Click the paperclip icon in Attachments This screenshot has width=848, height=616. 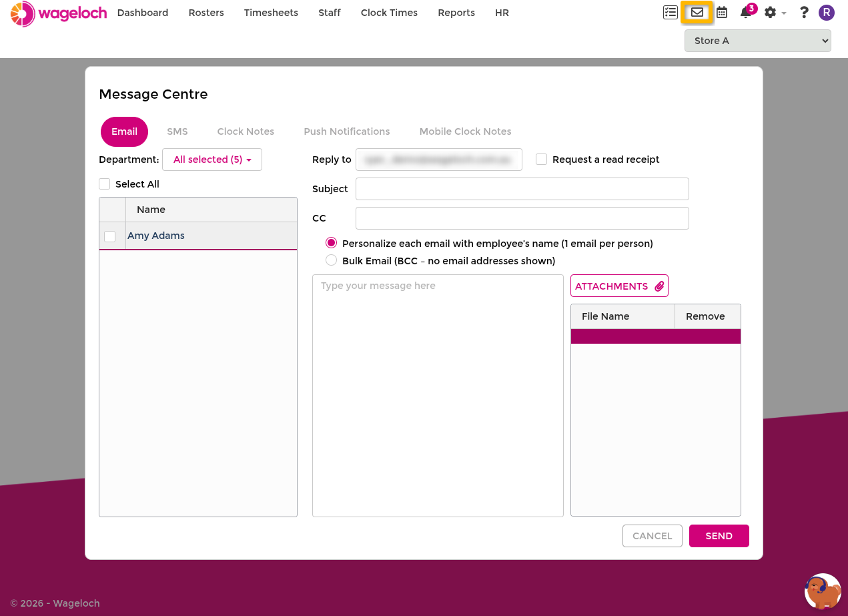point(659,286)
